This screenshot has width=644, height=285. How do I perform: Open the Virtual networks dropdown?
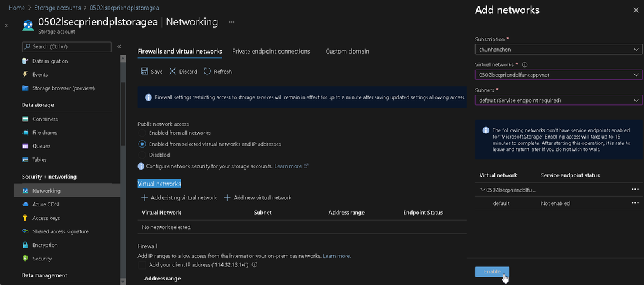click(558, 75)
